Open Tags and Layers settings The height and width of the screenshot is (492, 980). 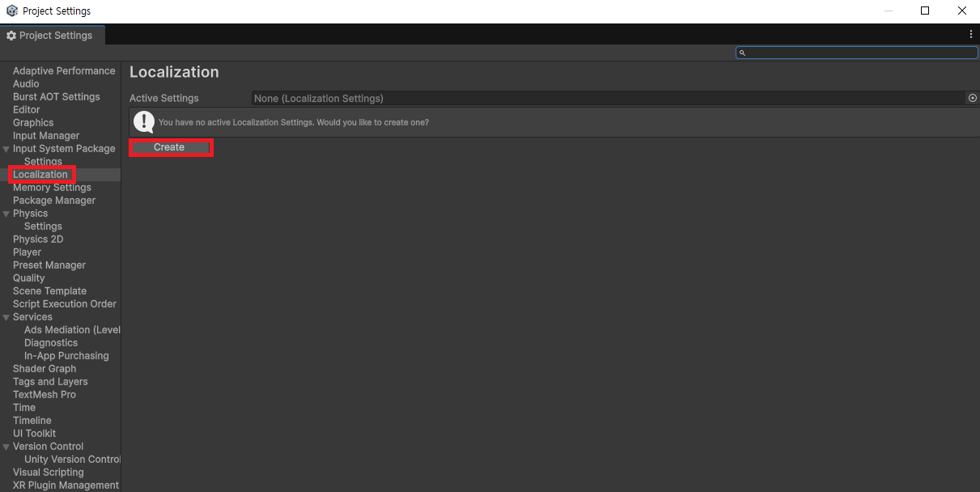(x=50, y=382)
